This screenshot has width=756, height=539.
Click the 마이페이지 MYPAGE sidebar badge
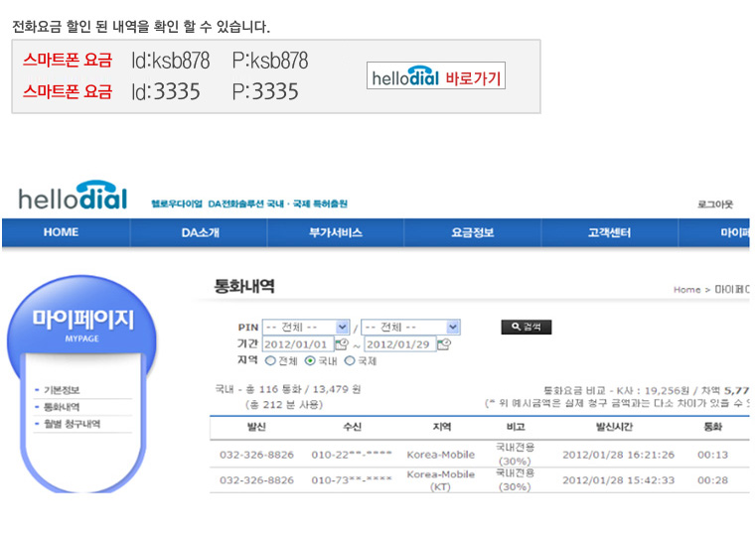tap(81, 324)
